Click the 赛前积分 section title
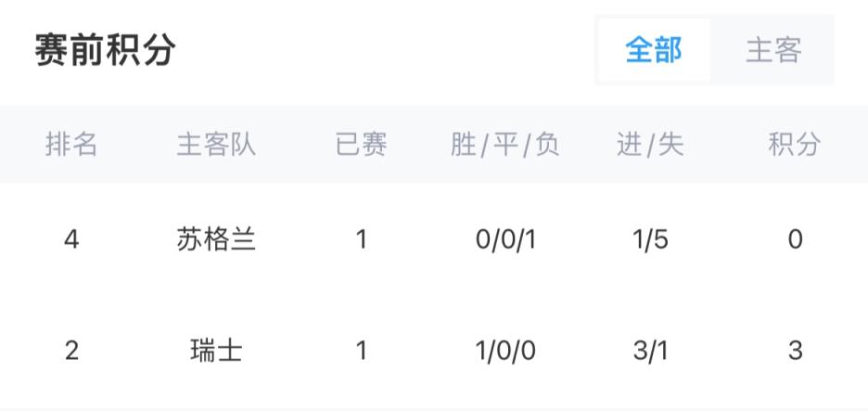 pos(105,50)
